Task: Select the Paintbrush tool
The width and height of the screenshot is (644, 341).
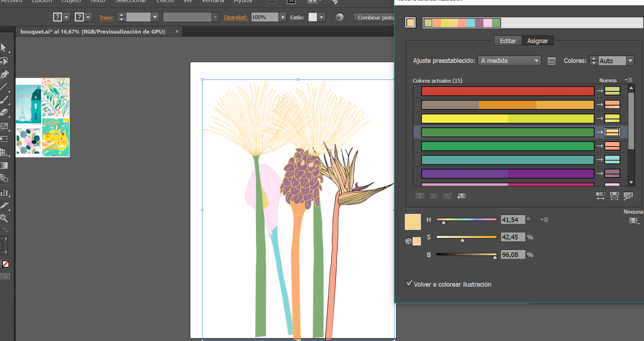Action: point(4,100)
